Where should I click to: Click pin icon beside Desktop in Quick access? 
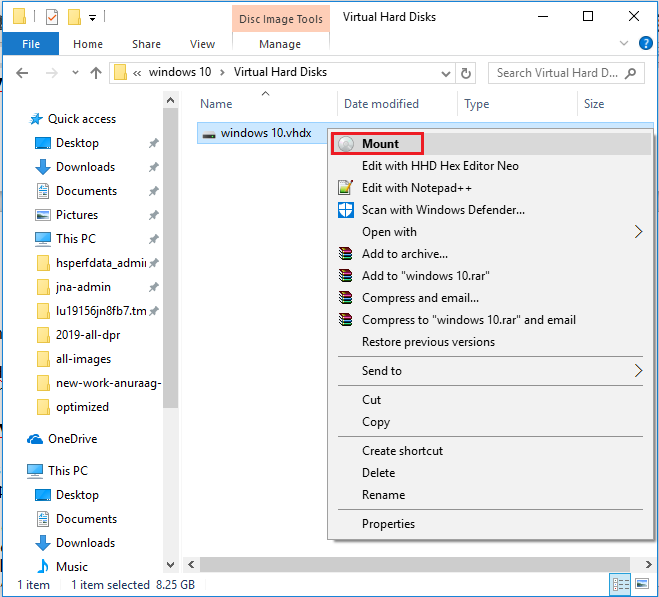154,143
